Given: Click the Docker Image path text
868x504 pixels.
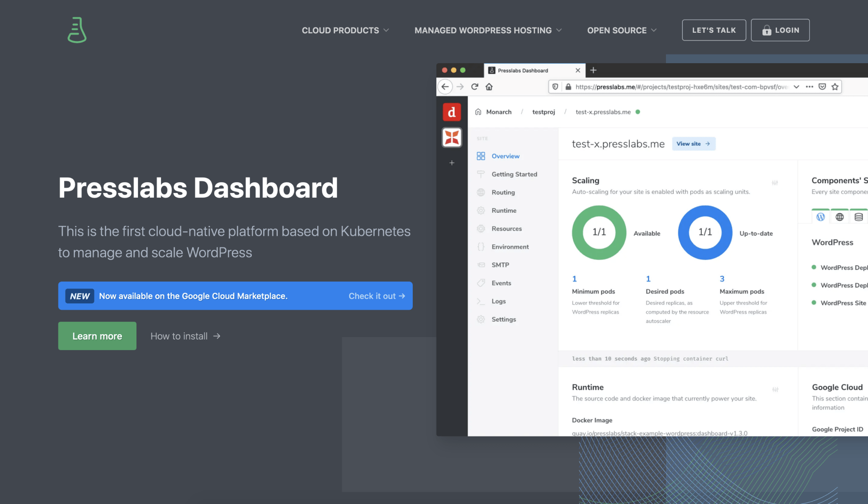Looking at the screenshot, I should pos(660,433).
